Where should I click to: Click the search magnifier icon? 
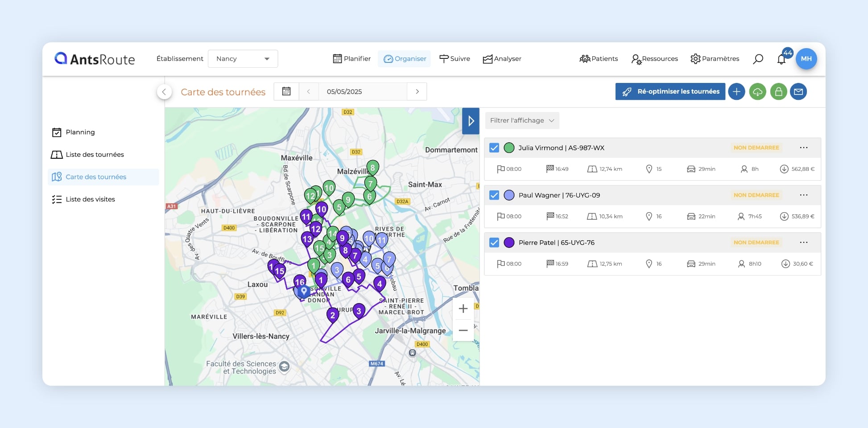[x=758, y=59]
